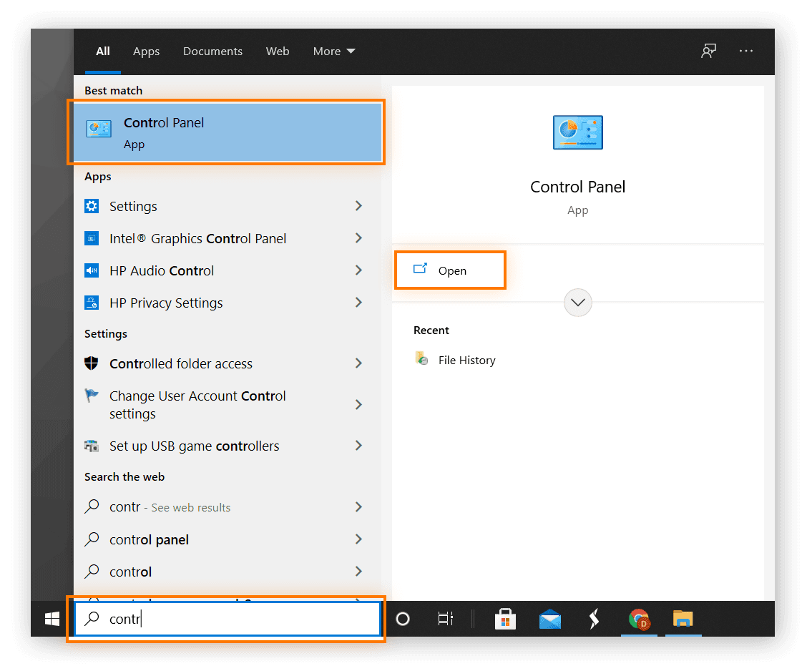Click the large Control Panel icon in the preview pane
The width and height of the screenshot is (812, 671).
pyautogui.click(x=578, y=132)
